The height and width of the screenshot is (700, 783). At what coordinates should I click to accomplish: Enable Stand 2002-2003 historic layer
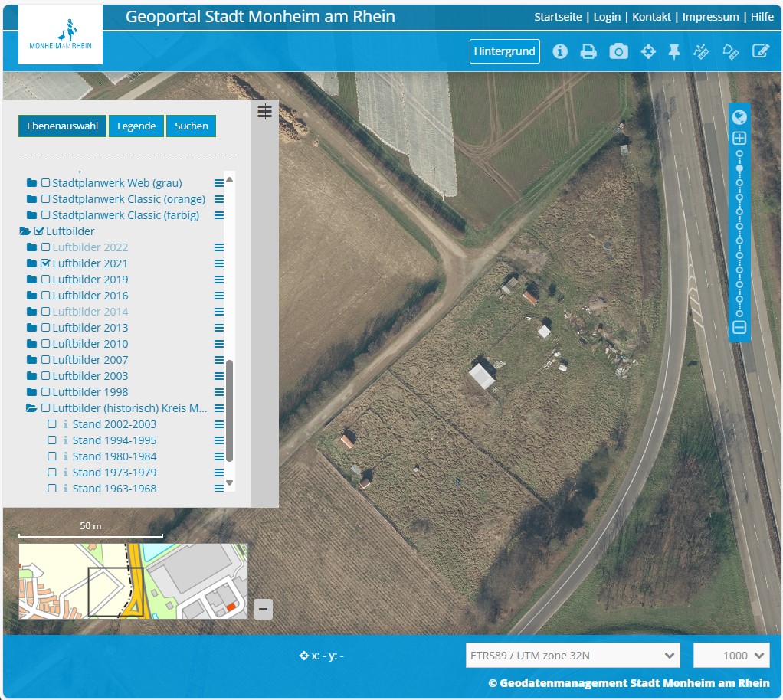[x=52, y=424]
